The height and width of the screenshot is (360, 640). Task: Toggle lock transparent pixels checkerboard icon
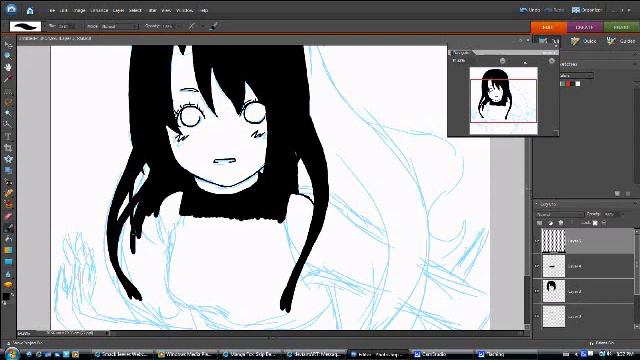(595, 223)
